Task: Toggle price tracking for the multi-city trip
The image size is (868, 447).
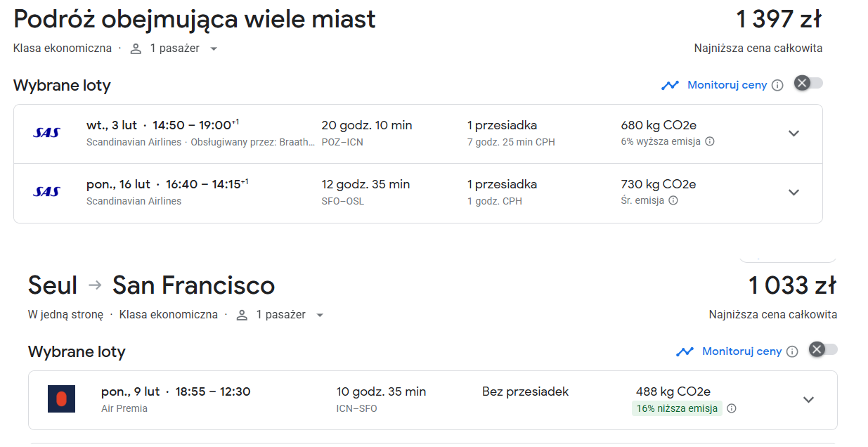Action: point(808,84)
